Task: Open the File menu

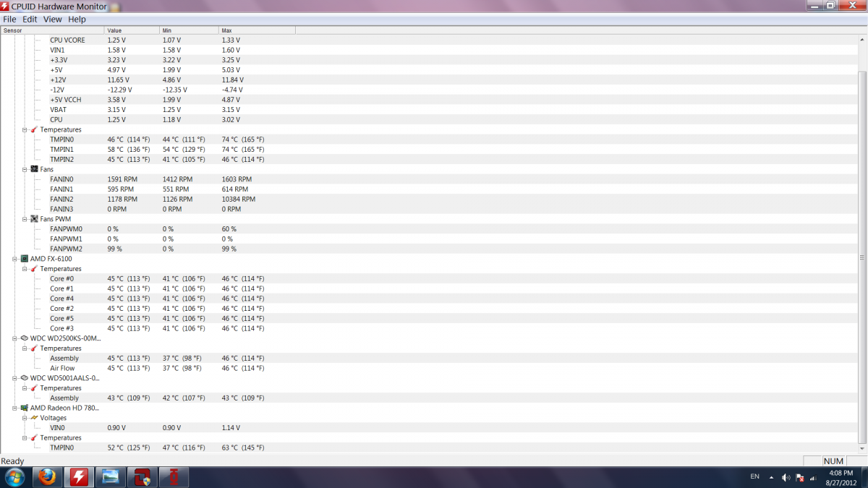Action: tap(9, 20)
